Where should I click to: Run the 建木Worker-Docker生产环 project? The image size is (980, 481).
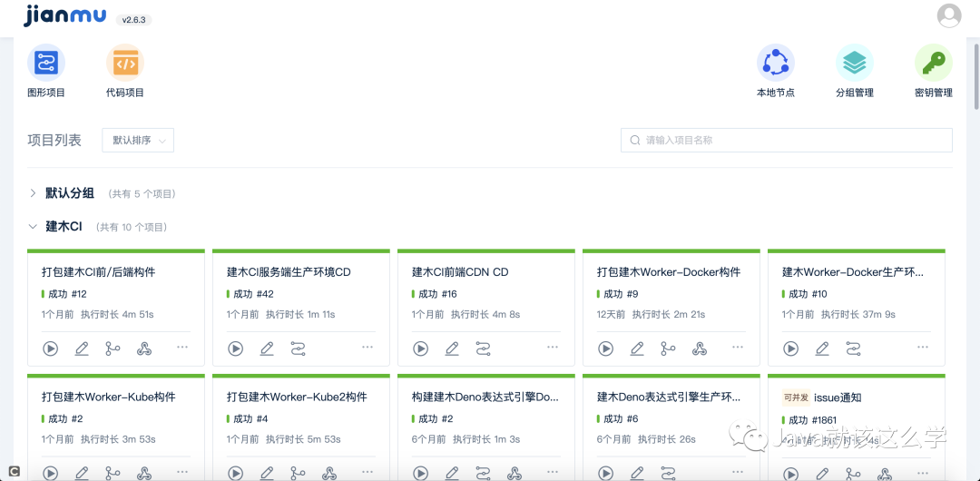pyautogui.click(x=790, y=348)
